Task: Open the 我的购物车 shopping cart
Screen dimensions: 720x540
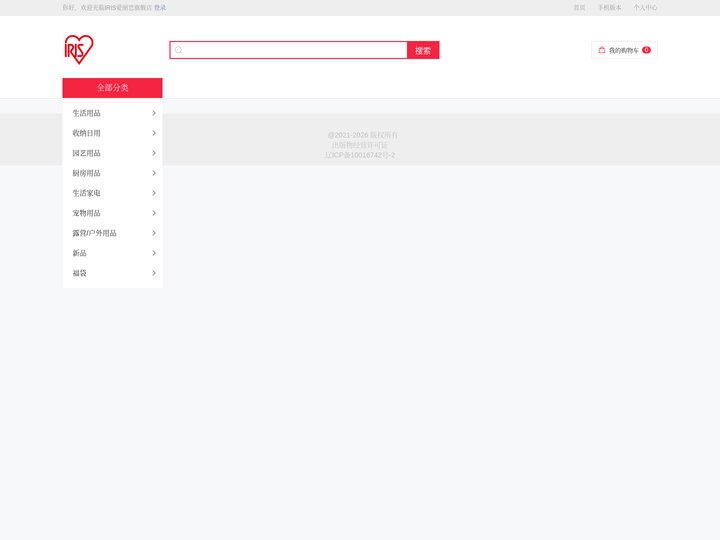Action: pyautogui.click(x=624, y=50)
